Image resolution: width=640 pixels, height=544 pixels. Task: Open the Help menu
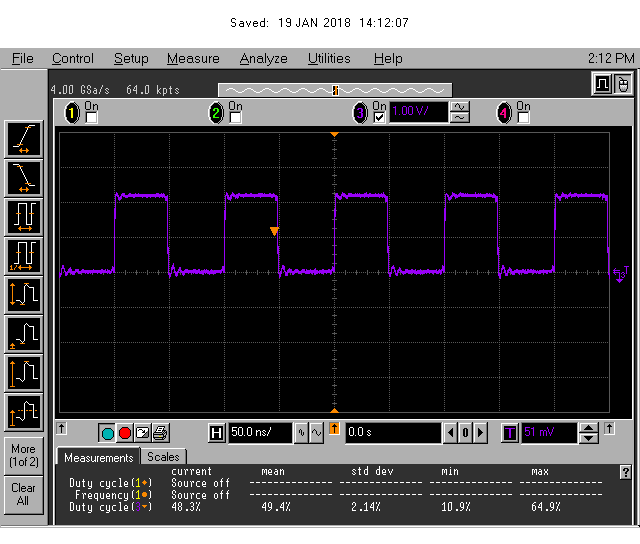388,59
